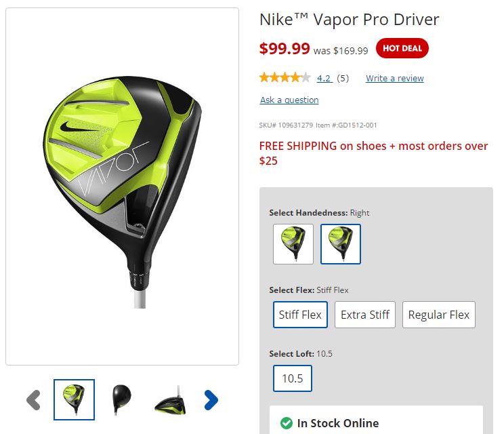Open the side profile driver thumbnail
Image resolution: width=504 pixels, height=434 pixels.
click(170, 400)
